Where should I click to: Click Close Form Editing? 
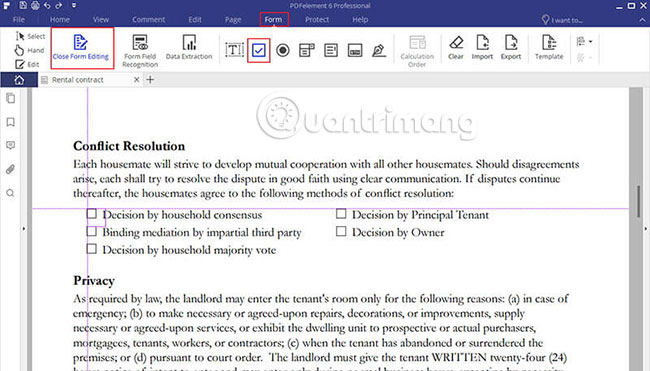point(81,48)
